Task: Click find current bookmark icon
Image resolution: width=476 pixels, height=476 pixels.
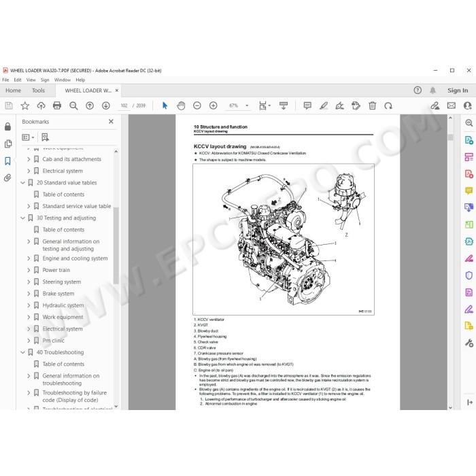Action: (46, 137)
